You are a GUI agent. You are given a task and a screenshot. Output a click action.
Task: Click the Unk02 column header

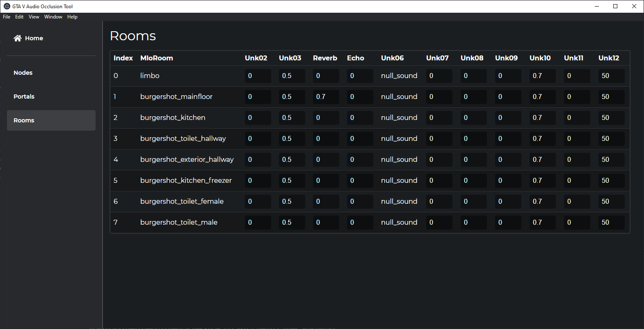pyautogui.click(x=256, y=58)
